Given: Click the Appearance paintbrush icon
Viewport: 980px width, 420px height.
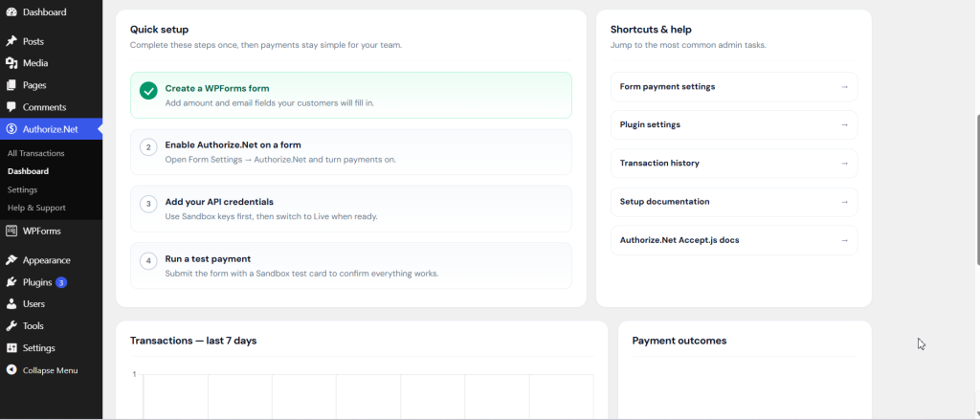Looking at the screenshot, I should pos(11,260).
